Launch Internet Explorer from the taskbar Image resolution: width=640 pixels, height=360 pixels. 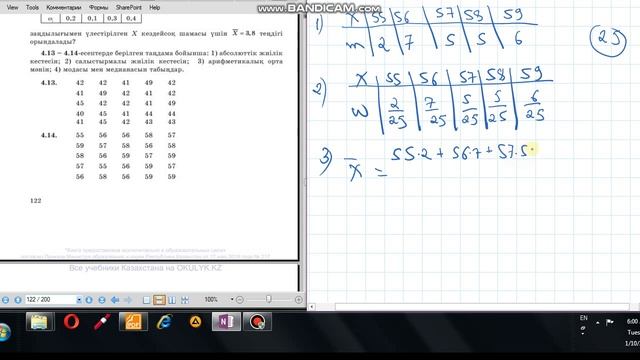pyautogui.click(x=164, y=322)
